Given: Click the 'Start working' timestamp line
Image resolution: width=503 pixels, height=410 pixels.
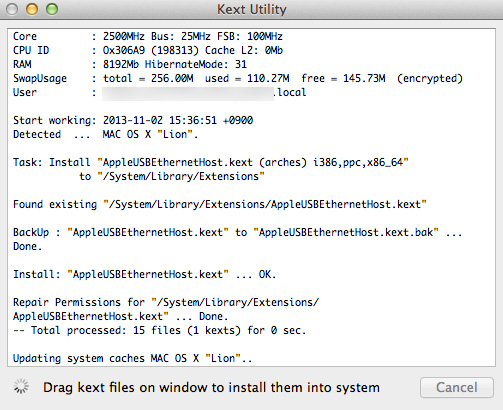Looking at the screenshot, I should (133, 120).
